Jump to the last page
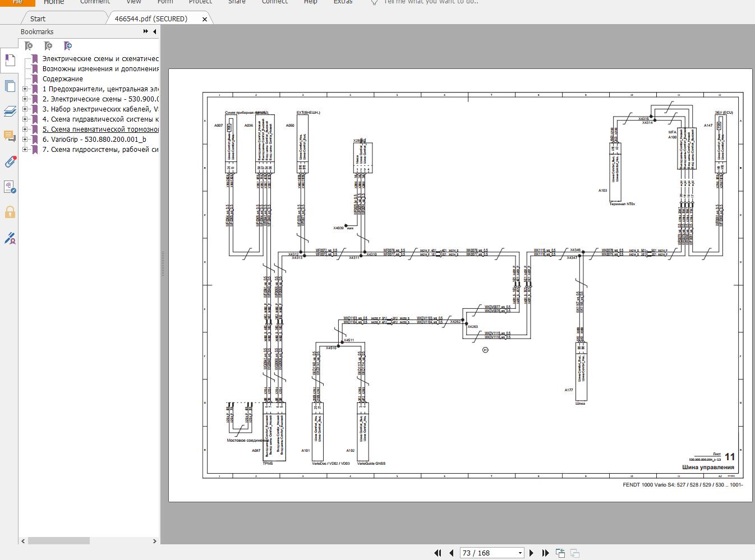Screen dimensions: 755x560 coord(545,553)
